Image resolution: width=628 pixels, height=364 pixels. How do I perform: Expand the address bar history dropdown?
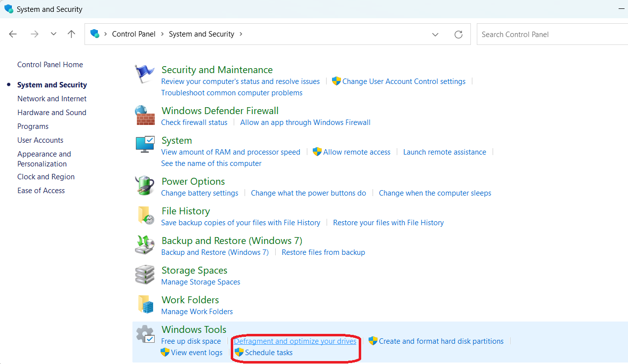click(x=435, y=35)
